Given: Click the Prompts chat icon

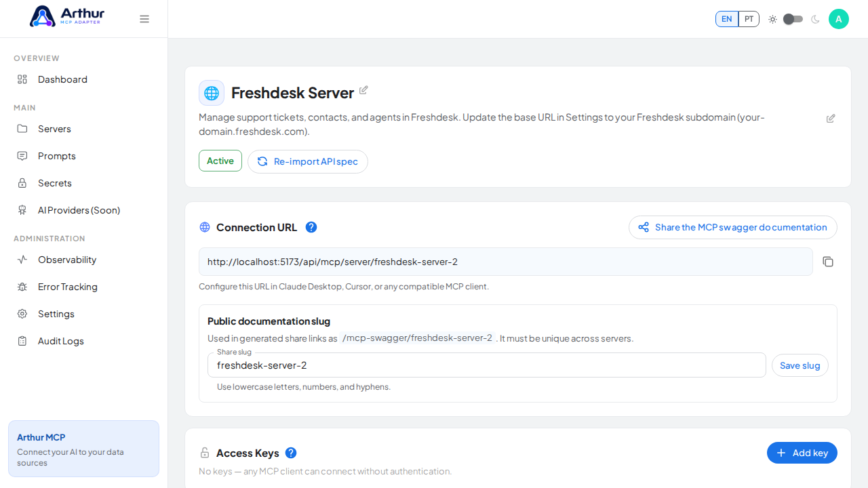Looking at the screenshot, I should coord(22,156).
